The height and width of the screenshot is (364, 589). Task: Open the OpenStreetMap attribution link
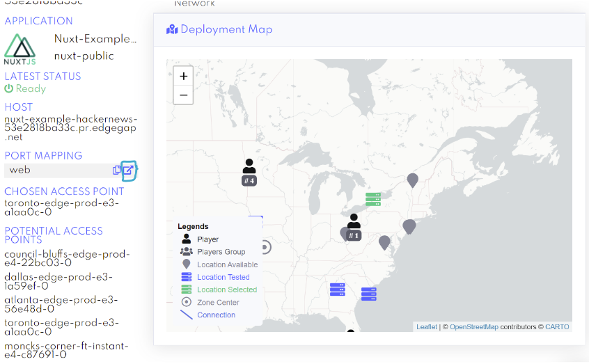(473, 326)
